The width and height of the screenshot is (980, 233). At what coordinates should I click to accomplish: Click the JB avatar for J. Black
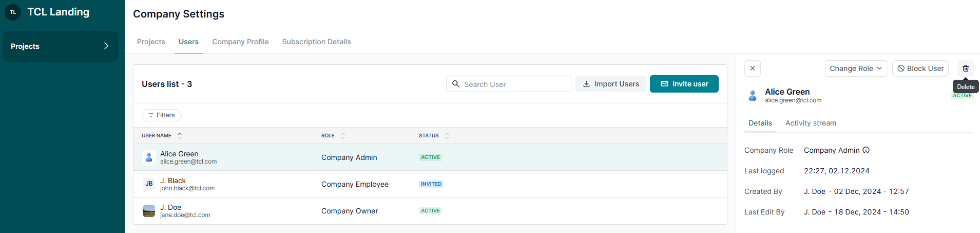149,184
